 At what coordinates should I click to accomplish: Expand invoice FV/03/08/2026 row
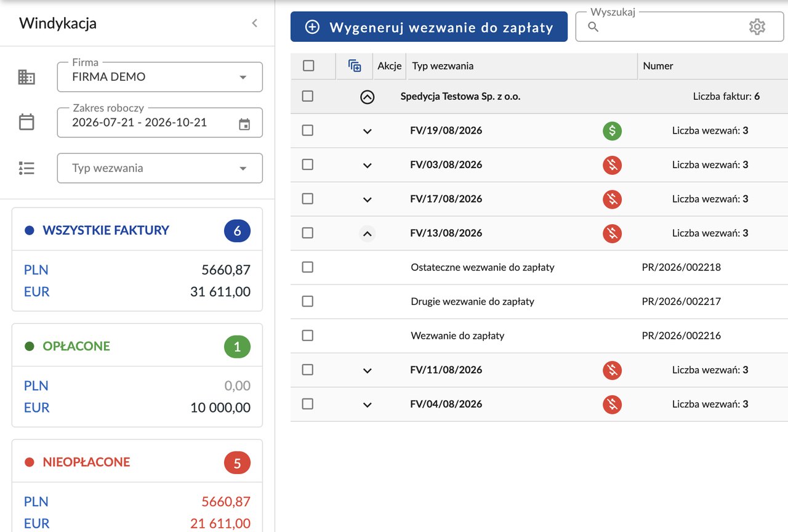pyautogui.click(x=368, y=165)
